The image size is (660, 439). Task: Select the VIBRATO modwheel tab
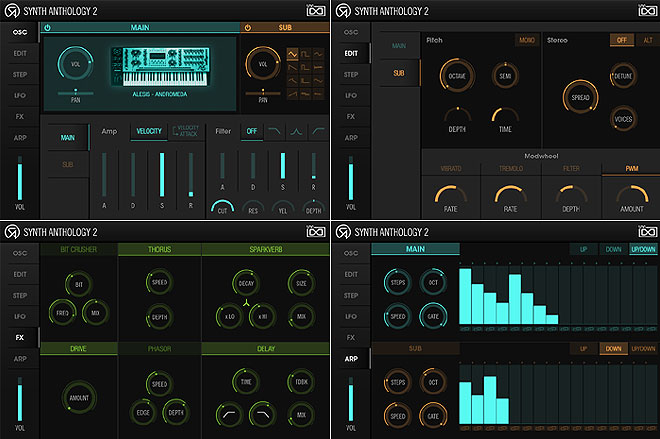pos(450,169)
